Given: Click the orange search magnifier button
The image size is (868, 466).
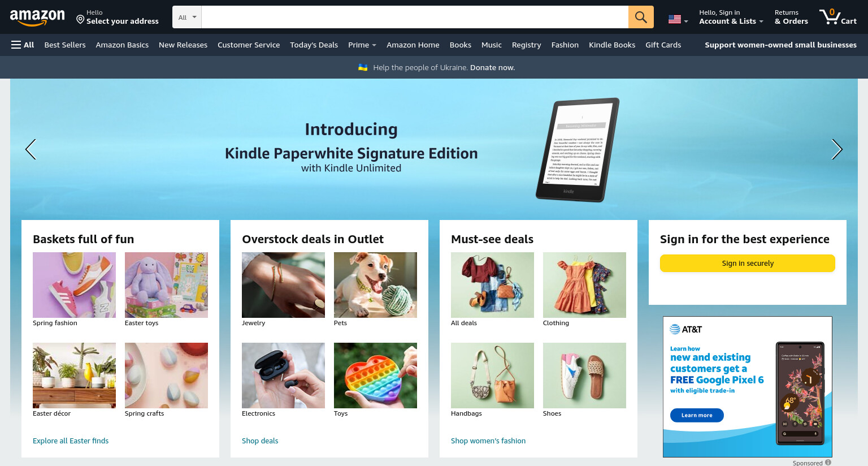Looking at the screenshot, I should (641, 17).
